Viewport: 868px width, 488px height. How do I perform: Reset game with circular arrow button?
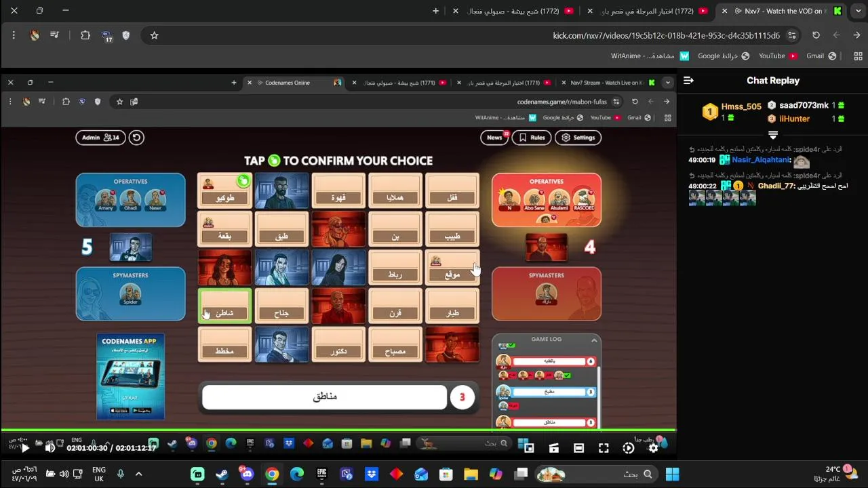(136, 138)
